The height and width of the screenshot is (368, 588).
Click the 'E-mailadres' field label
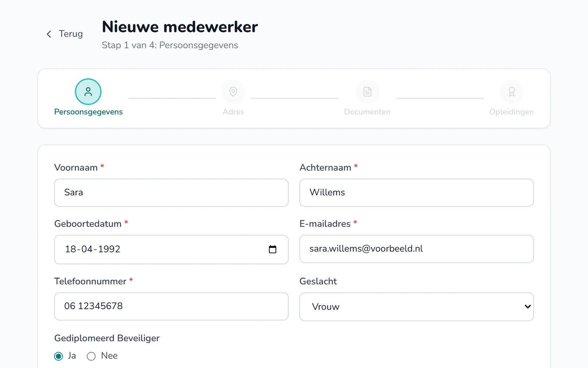325,224
